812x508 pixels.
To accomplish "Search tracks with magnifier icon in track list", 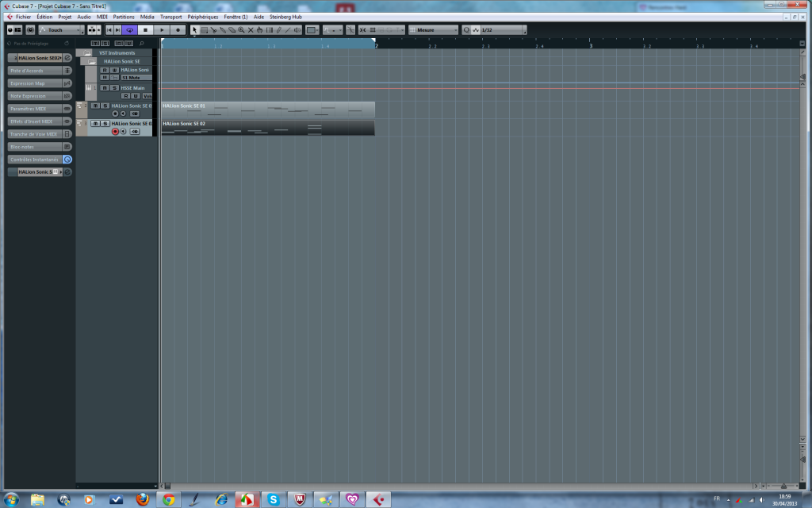I will pyautogui.click(x=142, y=43).
